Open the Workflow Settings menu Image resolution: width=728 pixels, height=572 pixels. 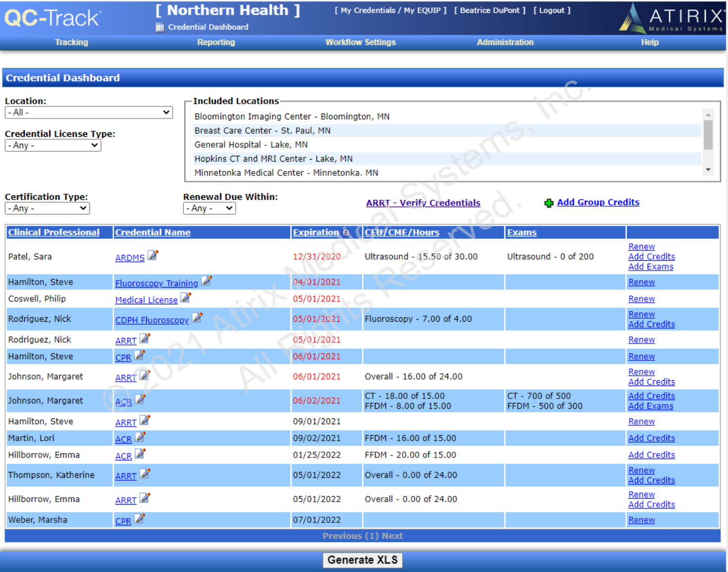point(360,43)
